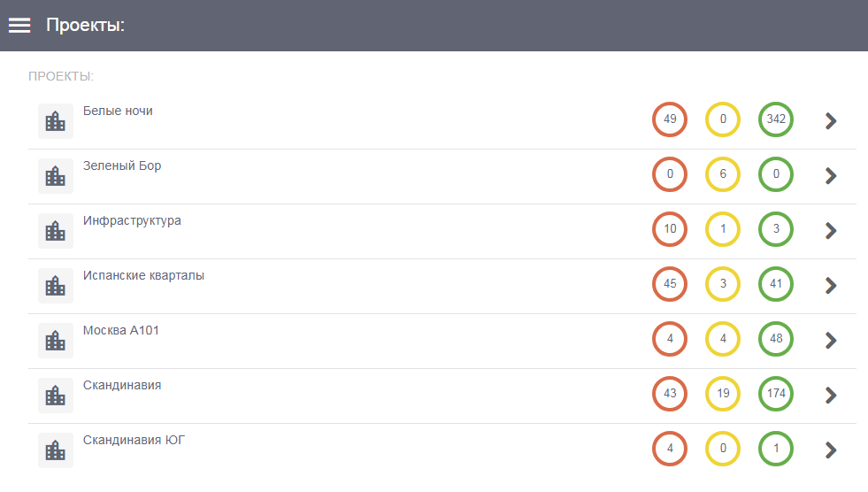Image resolution: width=868 pixels, height=492 pixels.
Task: Select the yellow counter with 6
Action: click(723, 174)
